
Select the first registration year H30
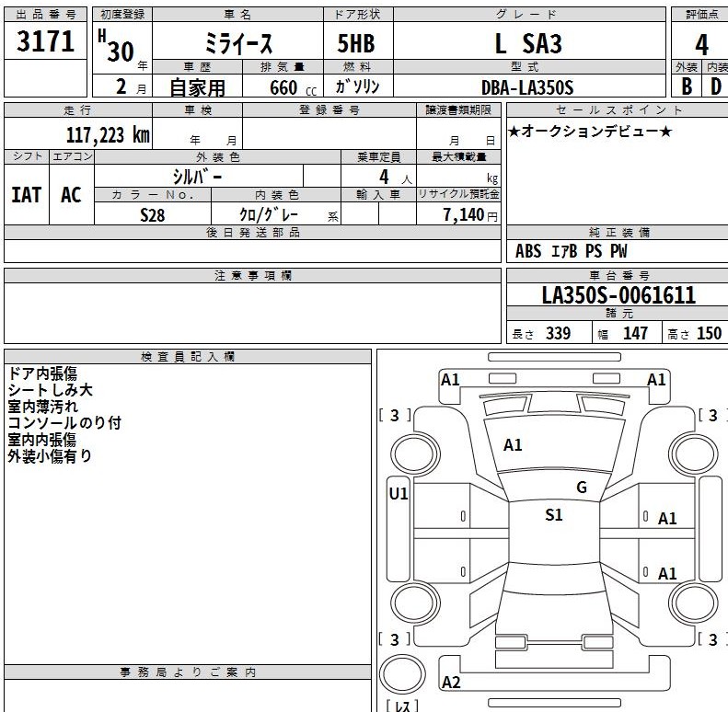(x=116, y=47)
